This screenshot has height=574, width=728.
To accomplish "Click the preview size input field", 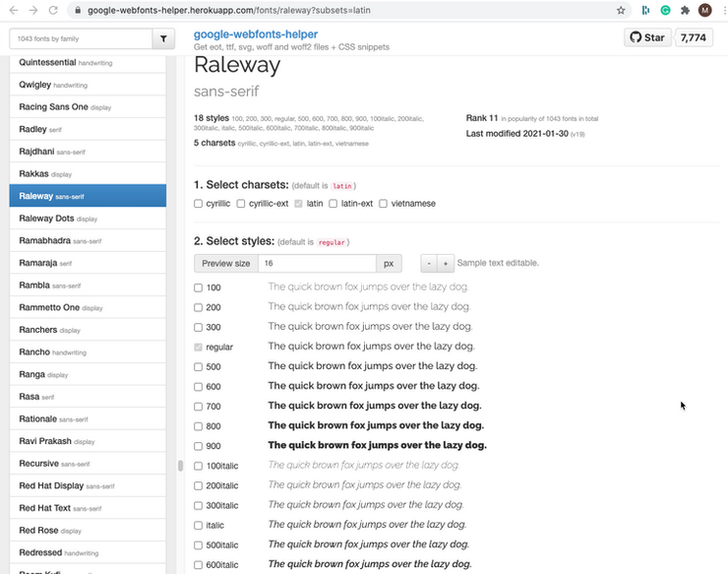I will click(x=317, y=263).
